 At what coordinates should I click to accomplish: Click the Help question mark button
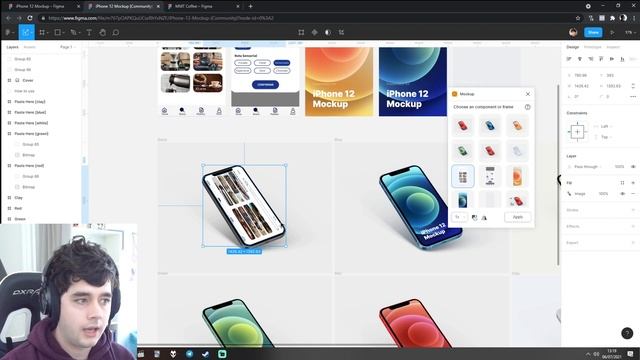click(627, 333)
